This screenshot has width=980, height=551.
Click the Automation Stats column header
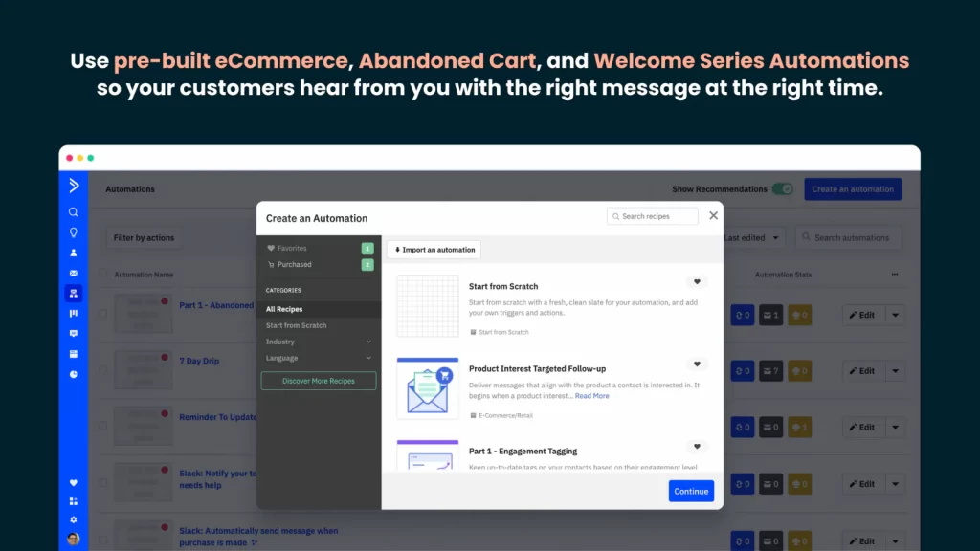(x=783, y=275)
